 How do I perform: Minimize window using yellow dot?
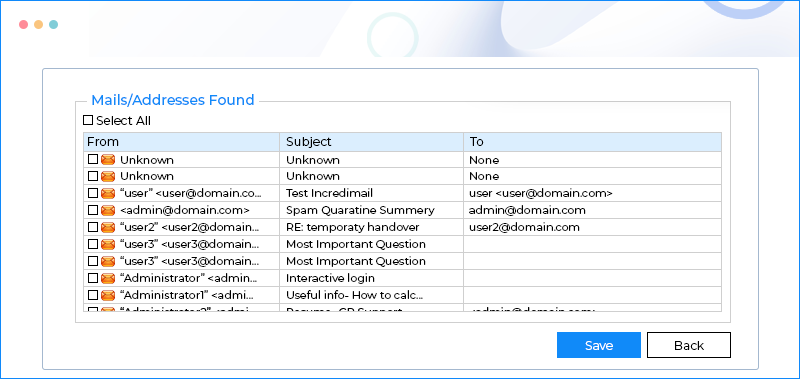coord(38,24)
